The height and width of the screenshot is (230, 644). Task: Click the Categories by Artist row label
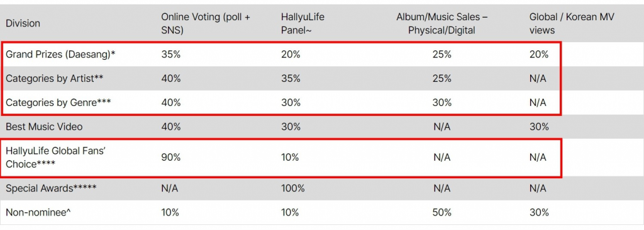point(54,78)
